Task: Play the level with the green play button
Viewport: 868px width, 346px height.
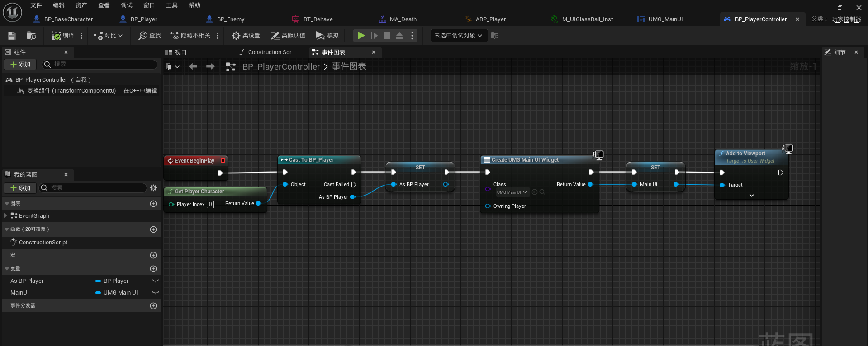Action: 361,36
